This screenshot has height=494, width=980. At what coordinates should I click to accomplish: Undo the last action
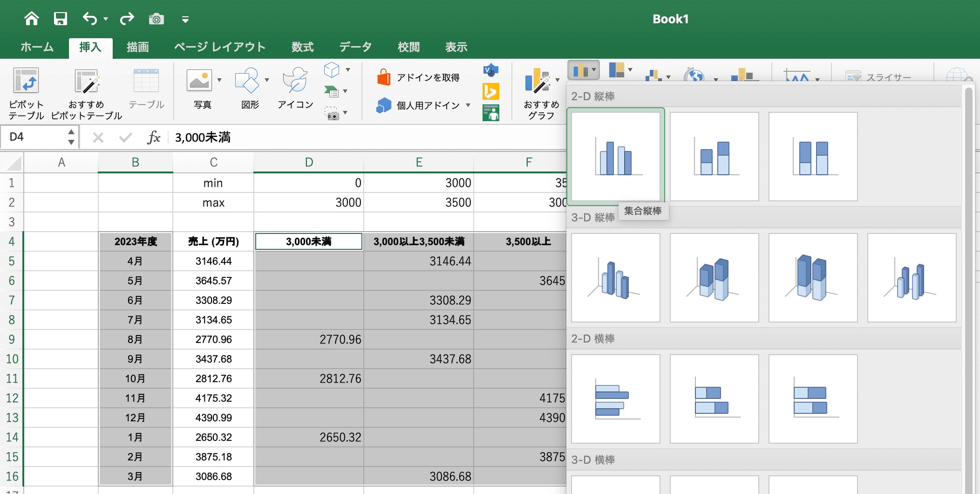click(90, 19)
